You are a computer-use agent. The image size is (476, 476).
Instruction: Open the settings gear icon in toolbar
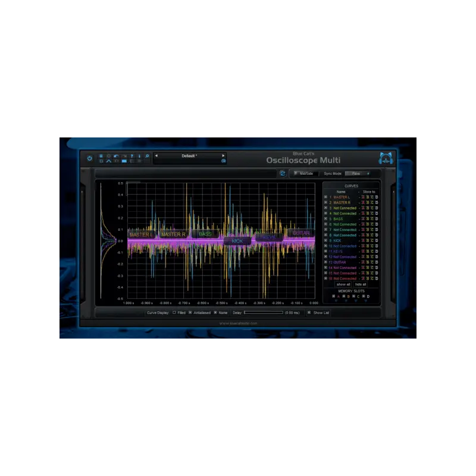(x=109, y=156)
